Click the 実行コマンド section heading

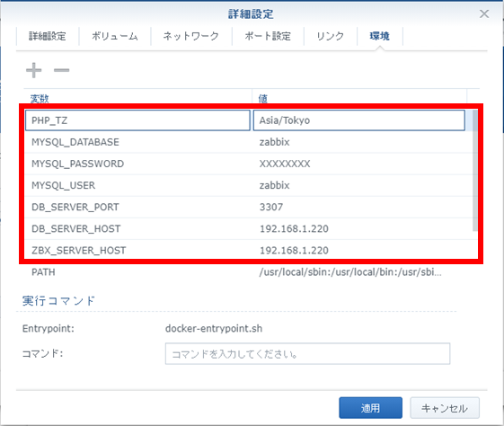coord(58,300)
